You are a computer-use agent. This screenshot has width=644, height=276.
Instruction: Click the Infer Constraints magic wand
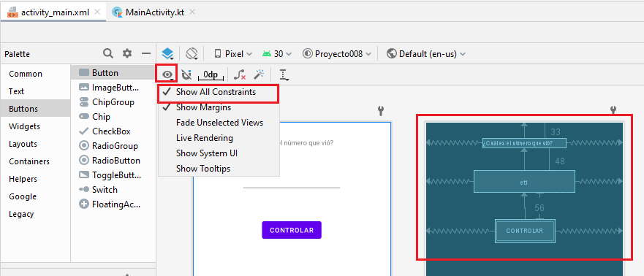(x=259, y=74)
